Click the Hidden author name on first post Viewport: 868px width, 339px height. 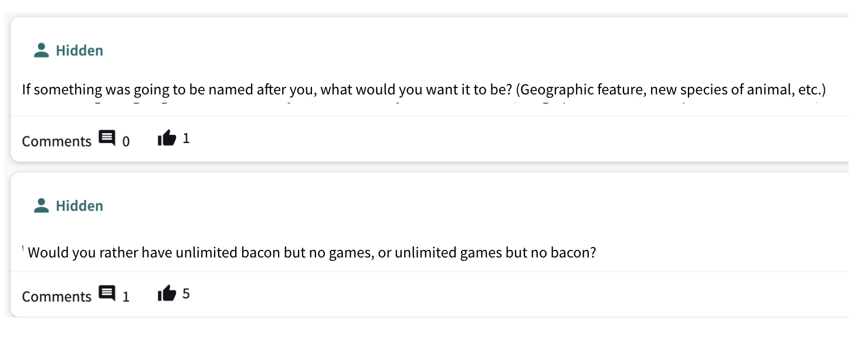[80, 51]
